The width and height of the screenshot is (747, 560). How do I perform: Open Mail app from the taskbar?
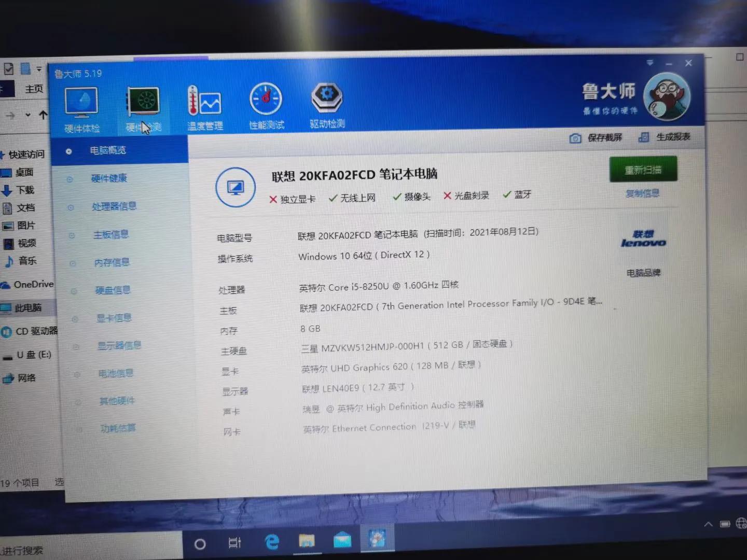pyautogui.click(x=342, y=541)
